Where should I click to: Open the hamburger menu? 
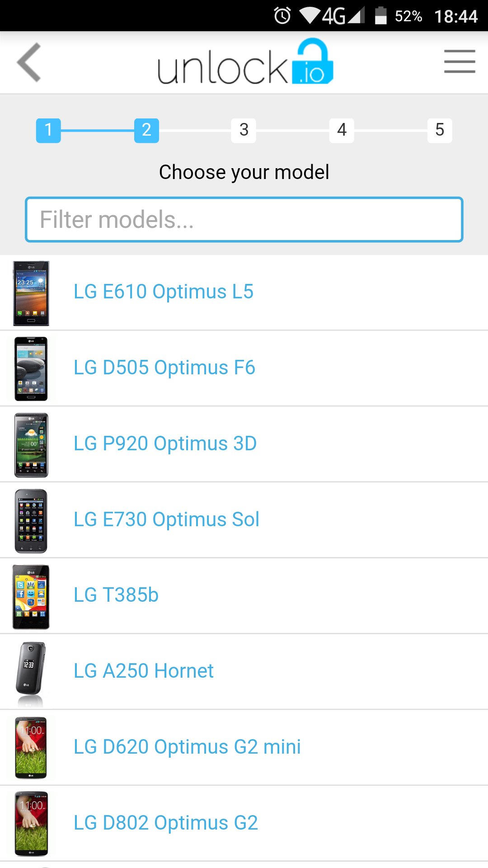pyautogui.click(x=459, y=61)
